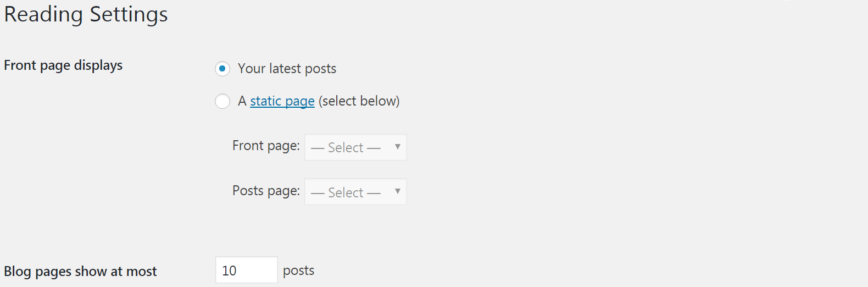Click the "Your latest posts" label text

pos(287,69)
